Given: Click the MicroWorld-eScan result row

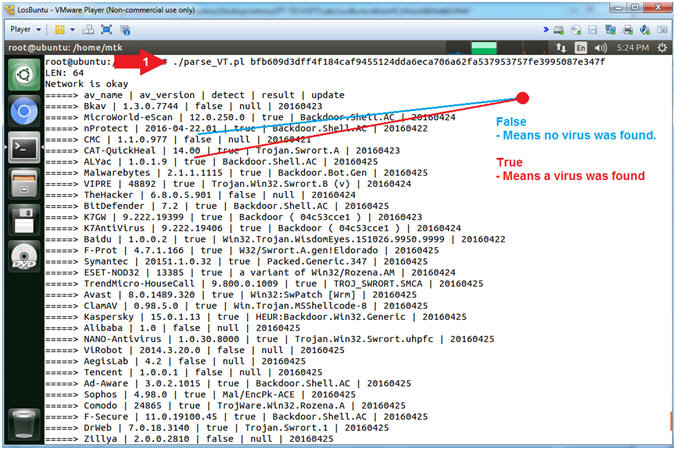Looking at the screenshot, I should [x=250, y=117].
